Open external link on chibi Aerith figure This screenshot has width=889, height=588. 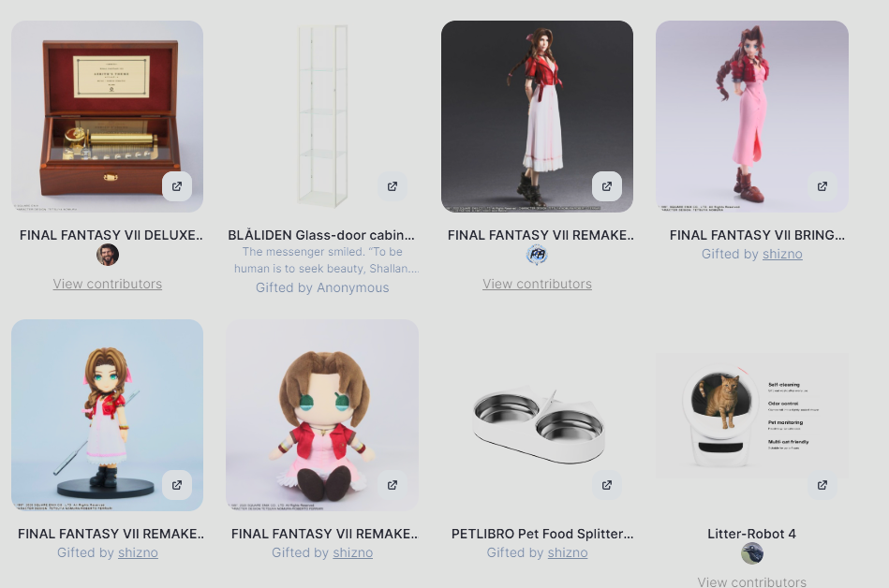point(177,485)
